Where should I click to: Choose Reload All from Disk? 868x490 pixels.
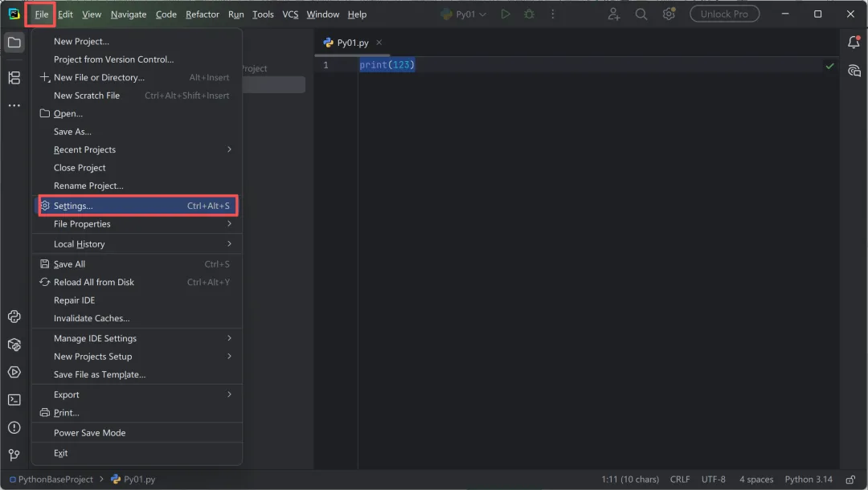pos(137,282)
